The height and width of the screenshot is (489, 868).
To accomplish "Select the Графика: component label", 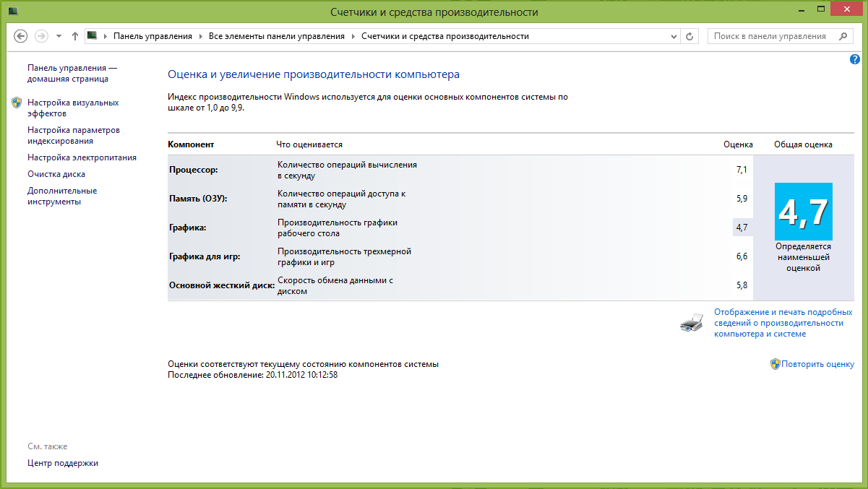I will pyautogui.click(x=187, y=228).
